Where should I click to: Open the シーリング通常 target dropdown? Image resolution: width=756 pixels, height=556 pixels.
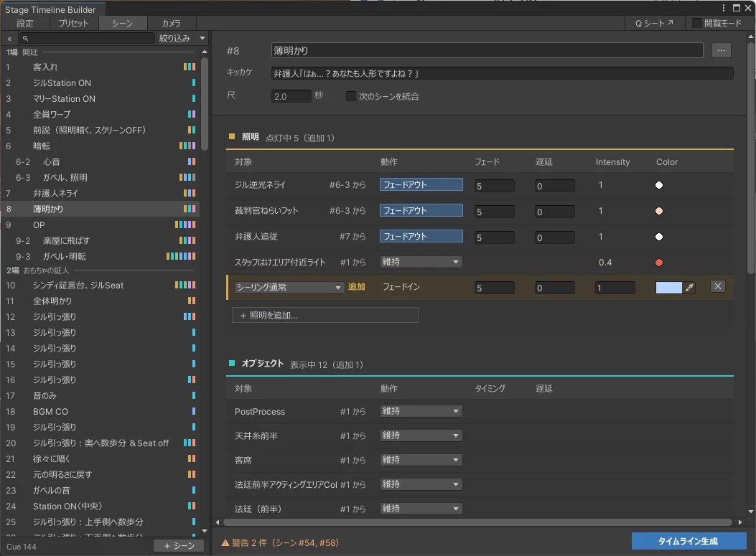[289, 288]
